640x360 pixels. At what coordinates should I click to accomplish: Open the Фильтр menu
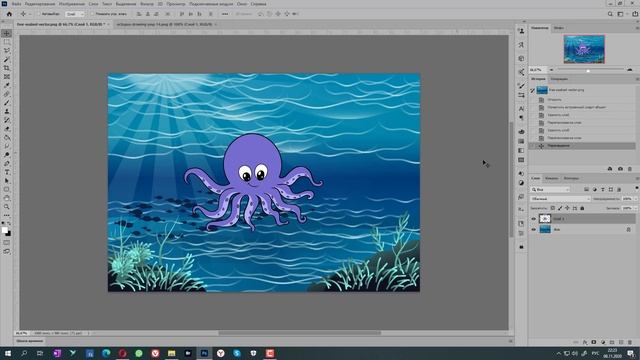click(147, 4)
